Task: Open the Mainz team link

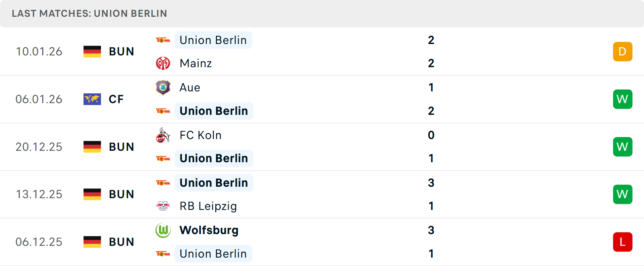Action: 196,63
